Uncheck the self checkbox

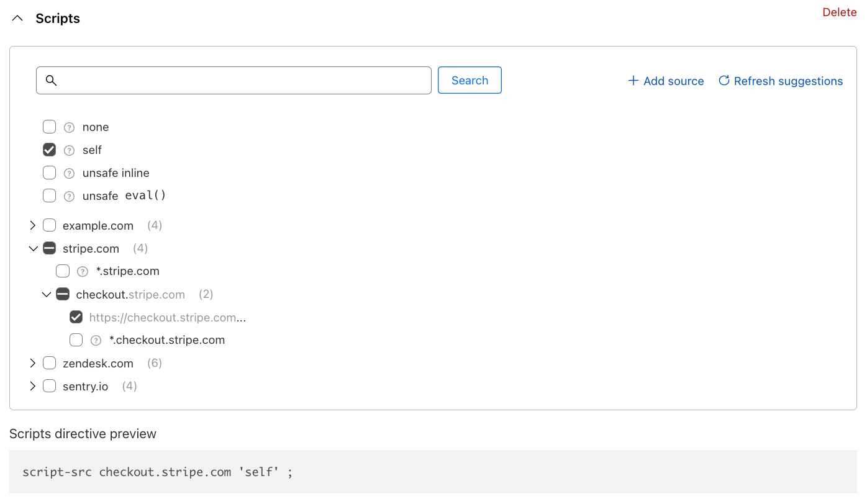[x=50, y=150]
